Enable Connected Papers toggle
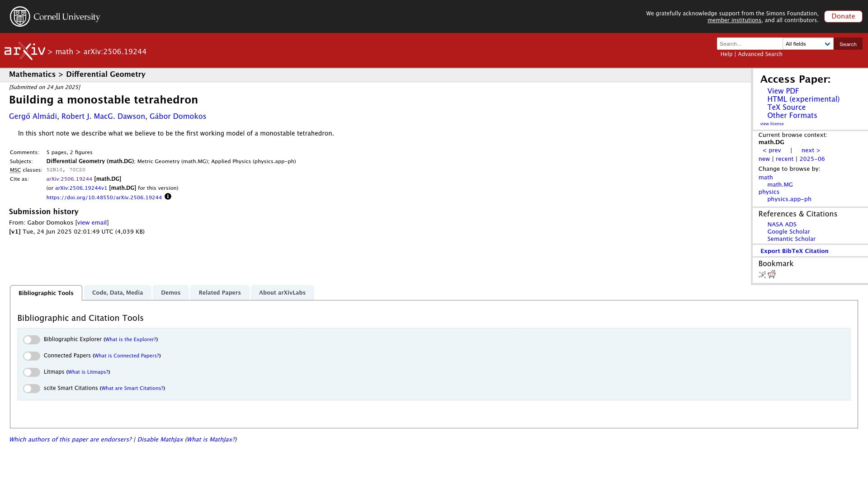 click(32, 356)
